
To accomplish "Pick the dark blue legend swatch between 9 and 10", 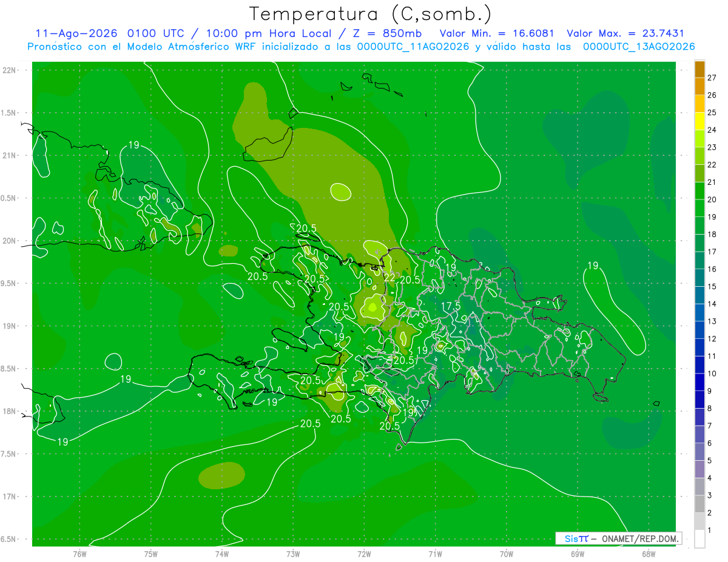I will pyautogui.click(x=699, y=382).
